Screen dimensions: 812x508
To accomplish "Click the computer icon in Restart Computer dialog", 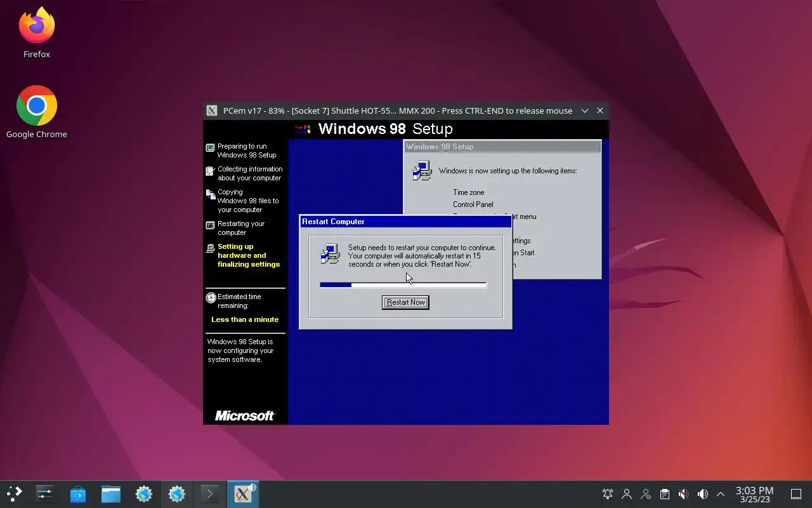I will (331, 254).
